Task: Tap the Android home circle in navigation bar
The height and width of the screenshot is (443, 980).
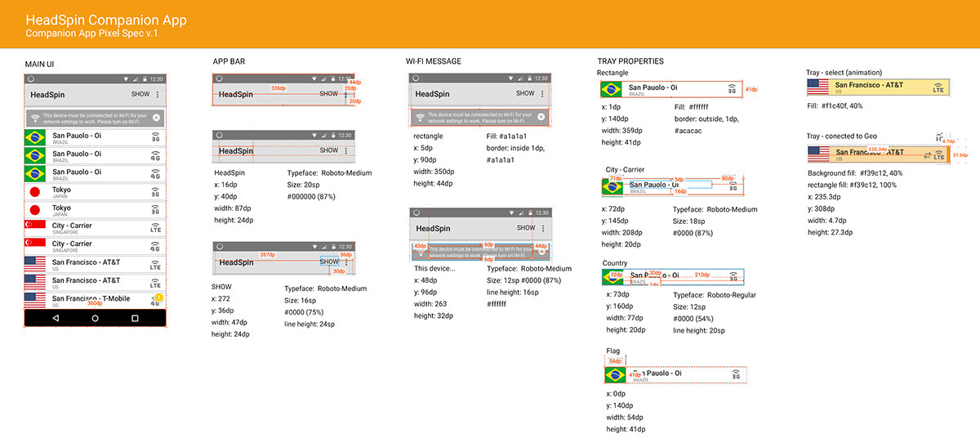Action: pos(95,318)
